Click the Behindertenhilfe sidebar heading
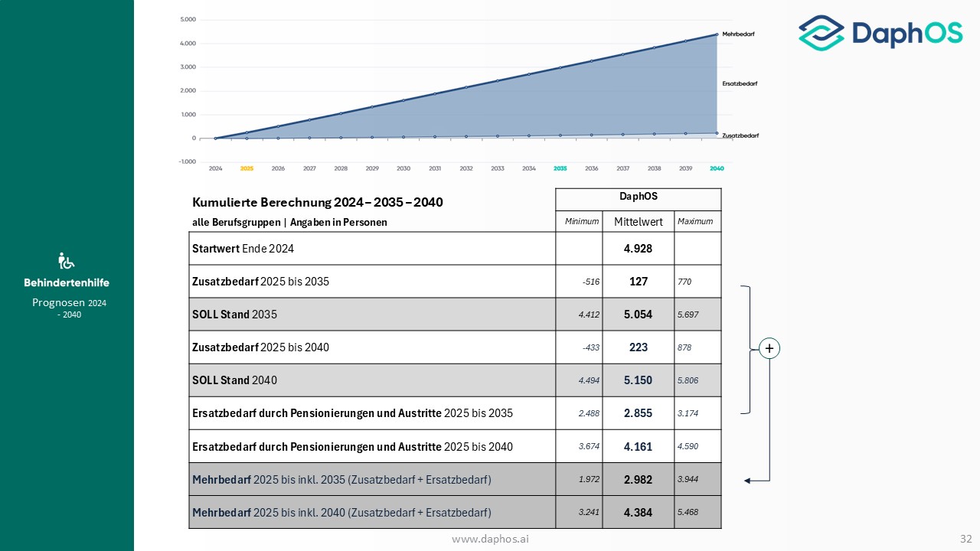 [x=67, y=283]
